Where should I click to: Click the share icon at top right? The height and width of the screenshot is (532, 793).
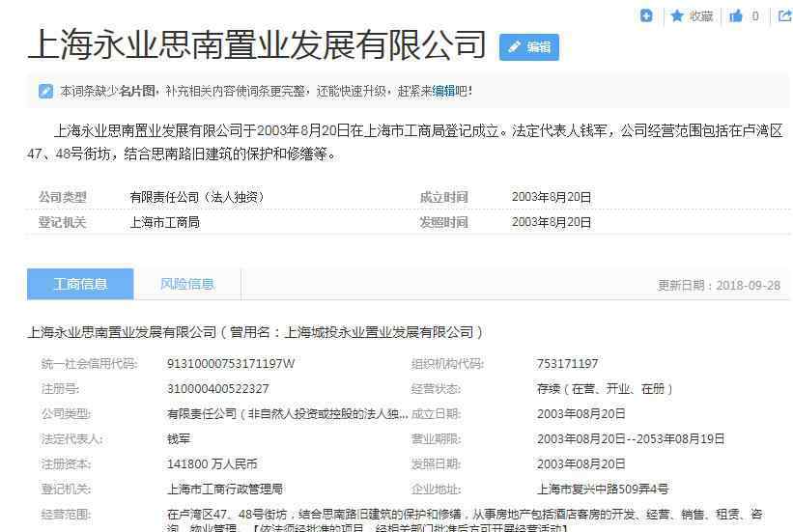785,15
